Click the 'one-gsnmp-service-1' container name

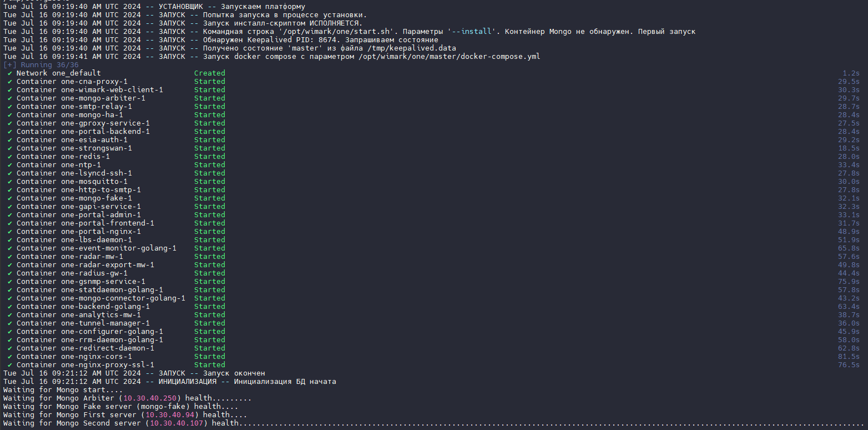pos(103,282)
